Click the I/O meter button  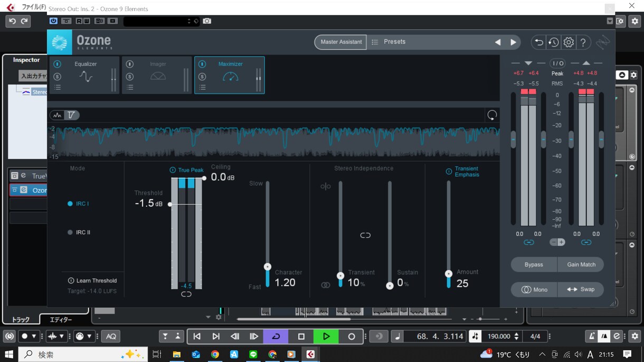click(x=558, y=63)
